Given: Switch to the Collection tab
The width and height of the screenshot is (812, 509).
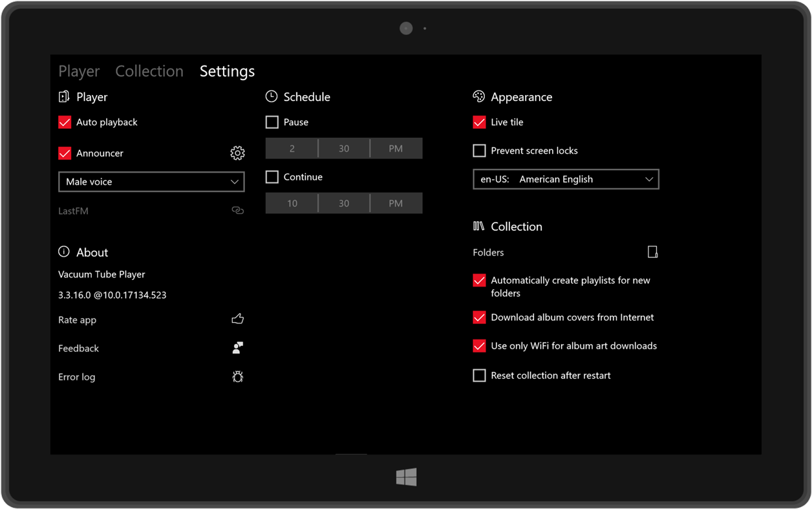Looking at the screenshot, I should point(149,71).
